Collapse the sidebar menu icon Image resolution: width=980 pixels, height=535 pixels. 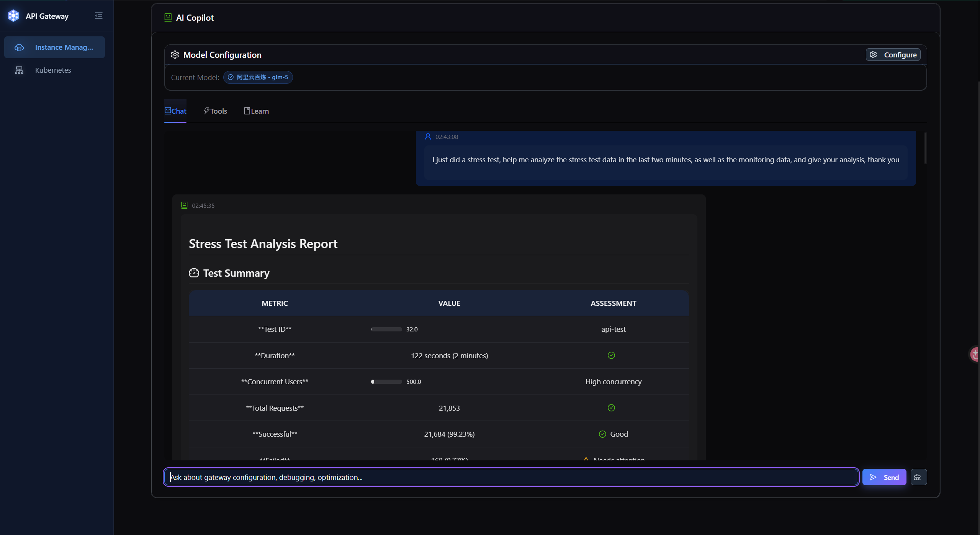(99, 16)
